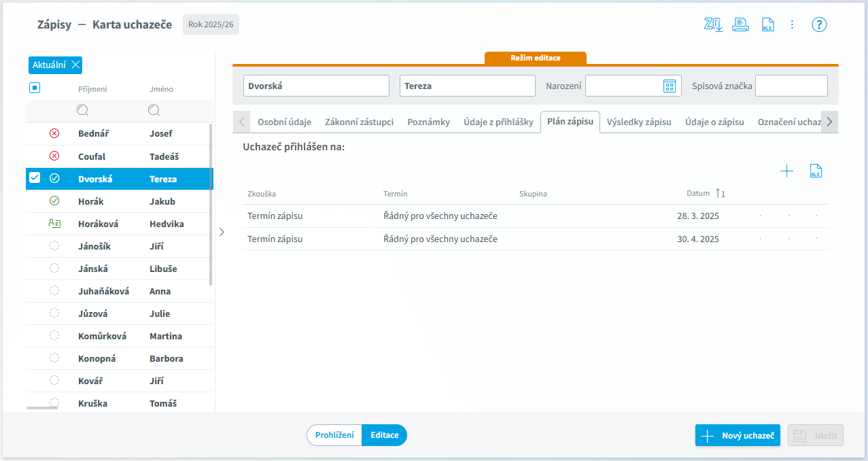
Task: Click the search icon under Příjmení
Action: [83, 110]
